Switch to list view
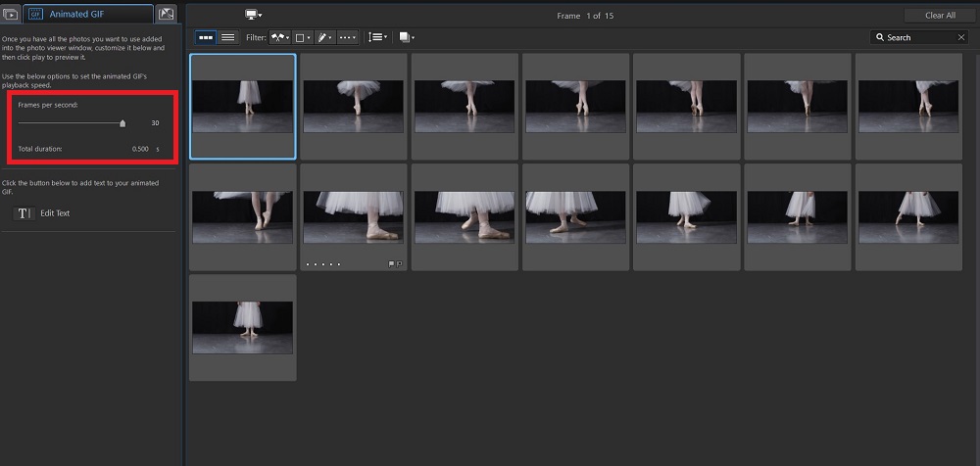Image resolution: width=980 pixels, height=466 pixels. (x=227, y=37)
